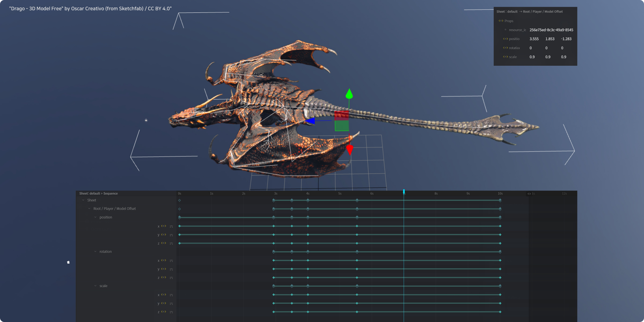Click keyframe navigator icon for rotation z track

click(x=163, y=277)
